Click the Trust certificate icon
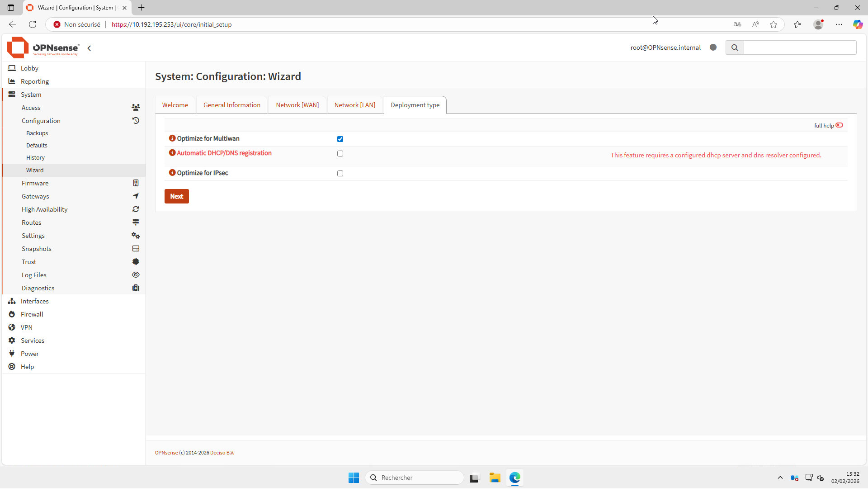The width and height of the screenshot is (868, 492). point(136,262)
